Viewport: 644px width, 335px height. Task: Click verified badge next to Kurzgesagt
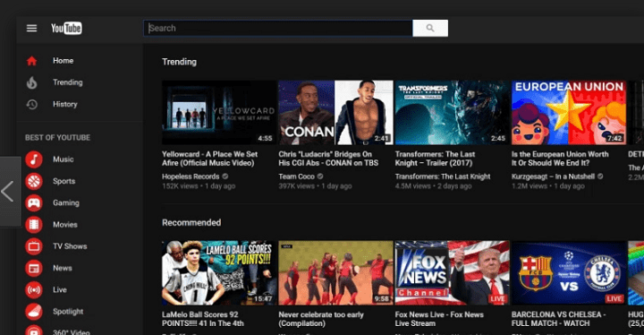[600, 176]
